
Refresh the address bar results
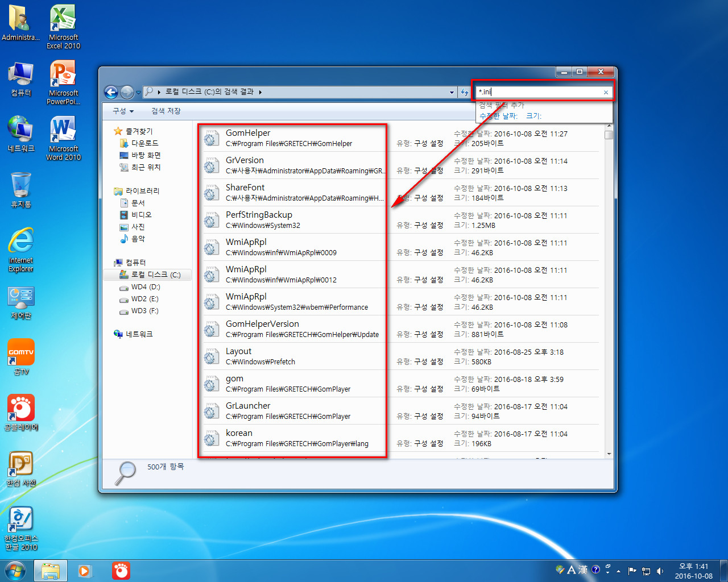tap(465, 92)
